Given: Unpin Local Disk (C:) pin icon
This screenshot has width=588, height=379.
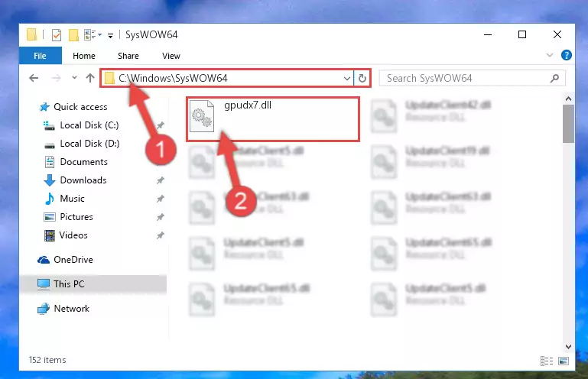Looking at the screenshot, I should 160,125.
